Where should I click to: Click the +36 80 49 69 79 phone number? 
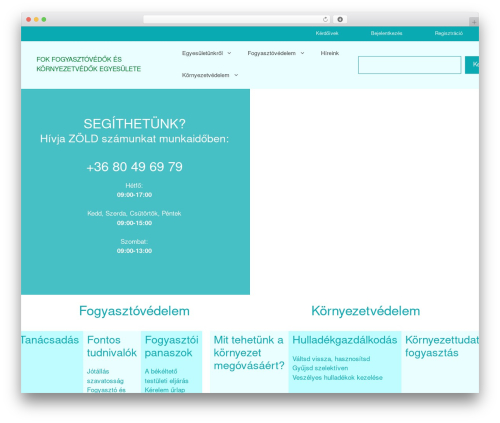(134, 167)
